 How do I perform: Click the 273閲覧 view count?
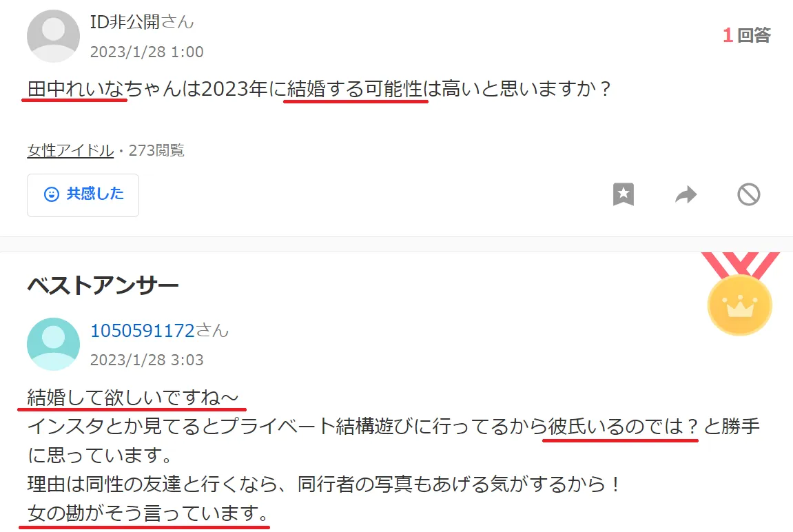(156, 150)
